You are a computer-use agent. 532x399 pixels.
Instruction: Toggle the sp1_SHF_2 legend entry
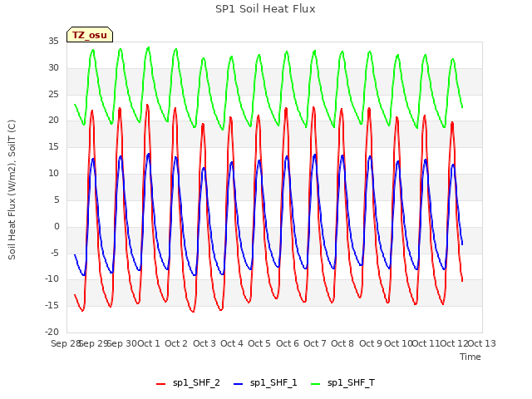pos(188,383)
